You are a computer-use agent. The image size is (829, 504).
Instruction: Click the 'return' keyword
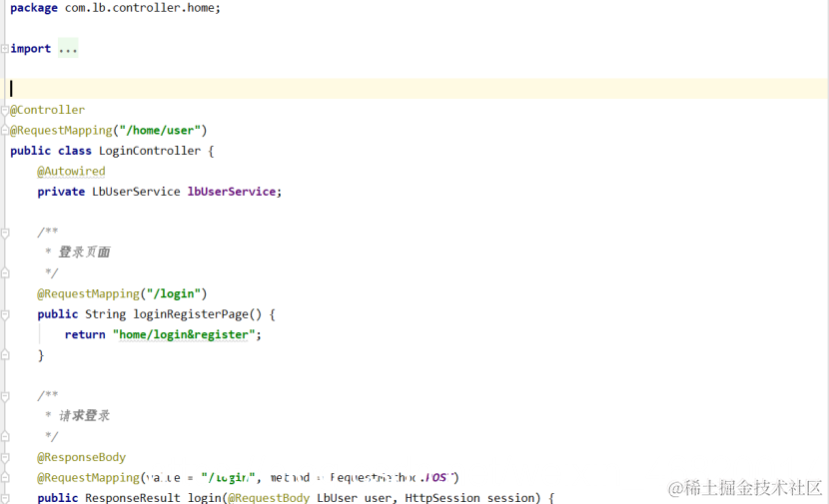pyautogui.click(x=85, y=335)
